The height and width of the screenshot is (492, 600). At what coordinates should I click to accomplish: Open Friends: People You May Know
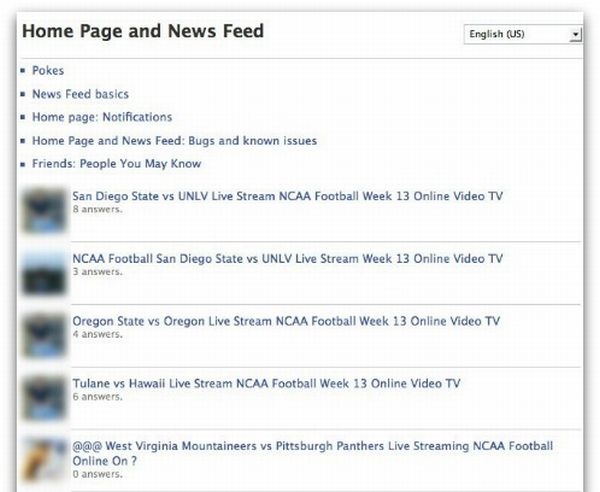(116, 164)
